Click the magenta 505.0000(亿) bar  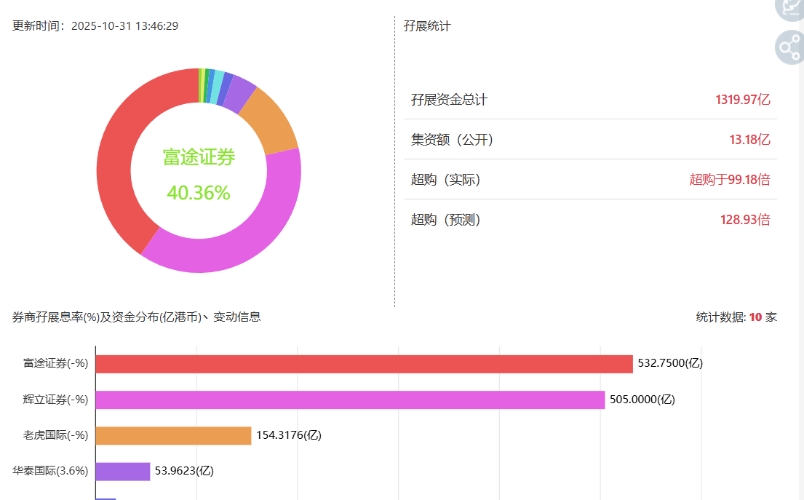[x=350, y=399]
